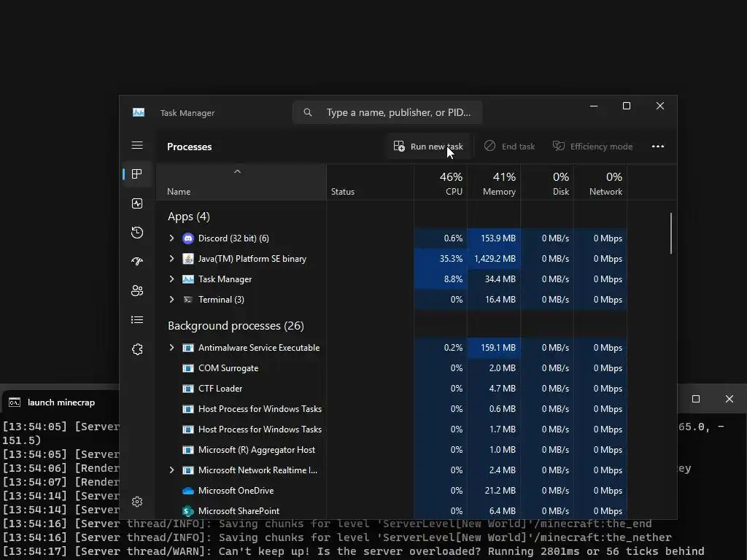The width and height of the screenshot is (747, 560).
Task: Click Run new task button
Action: click(428, 146)
